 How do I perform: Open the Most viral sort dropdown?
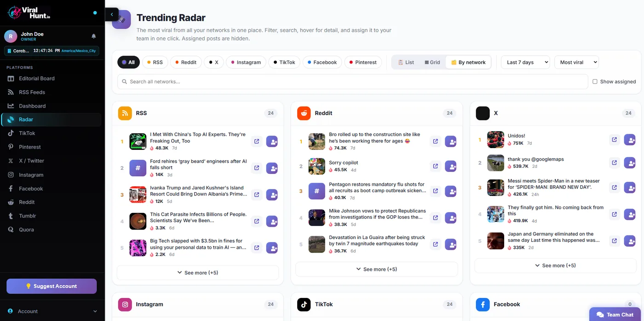576,62
